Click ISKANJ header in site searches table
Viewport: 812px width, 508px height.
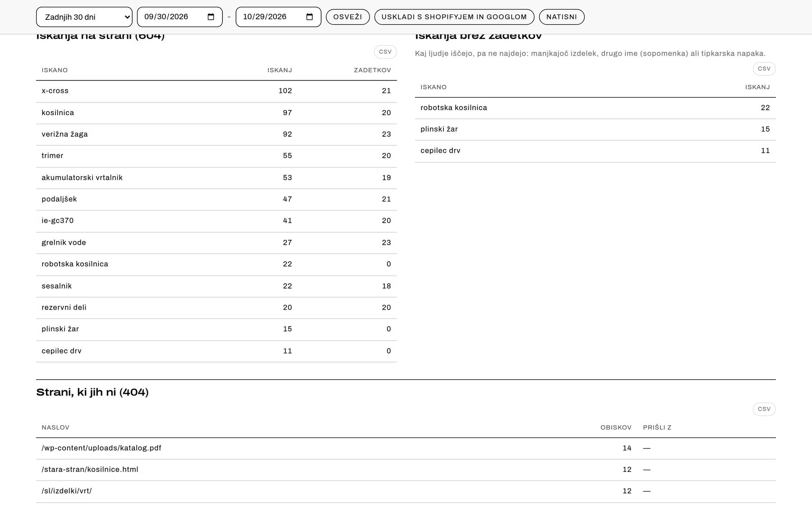coord(280,70)
